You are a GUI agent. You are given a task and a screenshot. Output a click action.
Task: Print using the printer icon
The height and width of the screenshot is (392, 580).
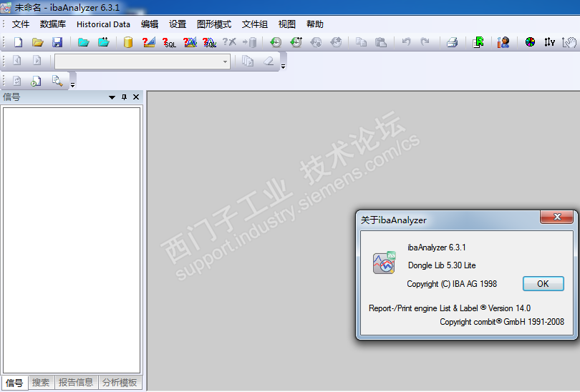point(452,42)
